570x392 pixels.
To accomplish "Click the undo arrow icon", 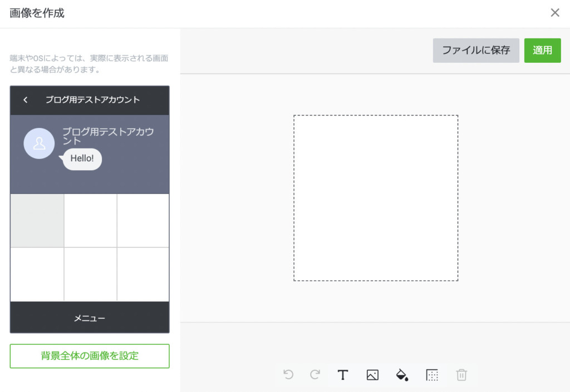I will [288, 375].
